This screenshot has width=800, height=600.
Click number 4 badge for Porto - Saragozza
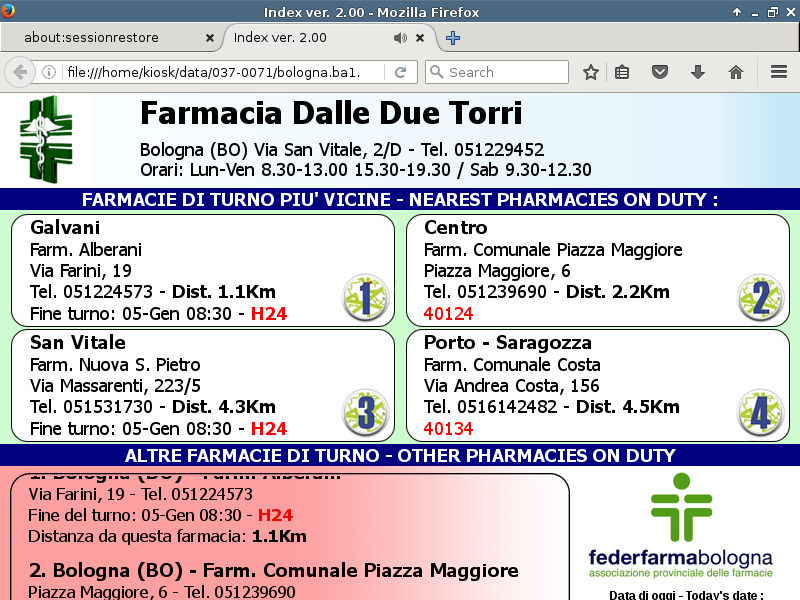pyautogui.click(x=760, y=413)
